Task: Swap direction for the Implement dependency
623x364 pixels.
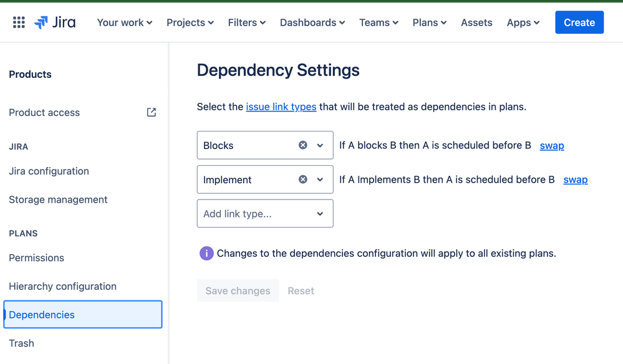Action: point(576,180)
